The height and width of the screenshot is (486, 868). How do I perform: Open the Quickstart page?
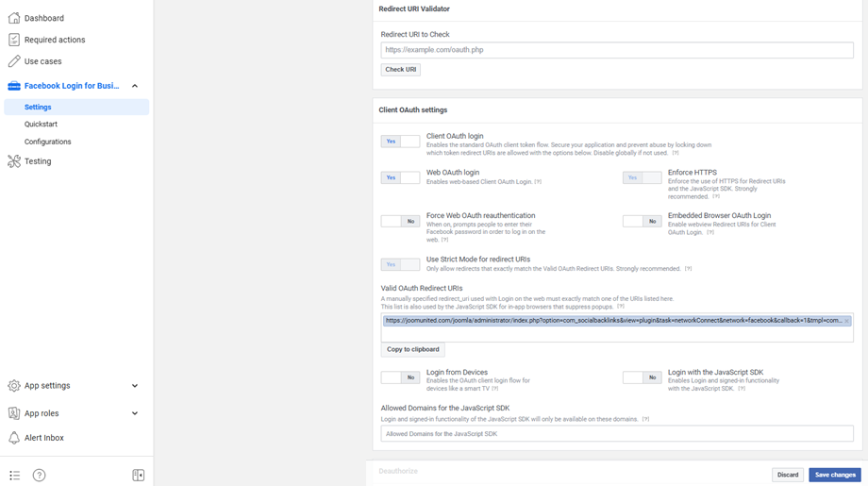tap(41, 125)
